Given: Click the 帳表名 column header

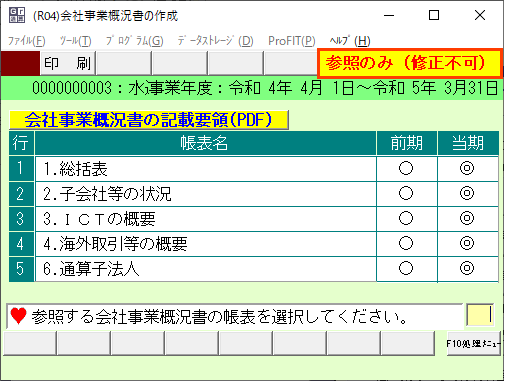Looking at the screenshot, I should pyautogui.click(x=205, y=143).
